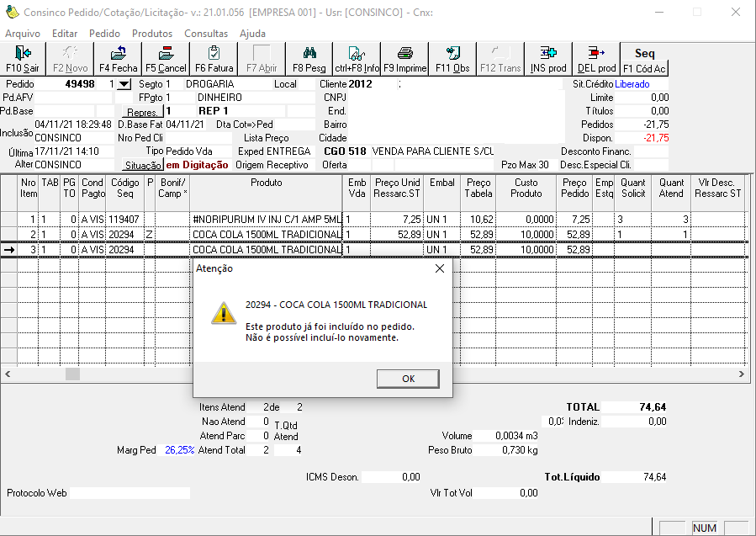Open the Produtos menu

(x=152, y=34)
